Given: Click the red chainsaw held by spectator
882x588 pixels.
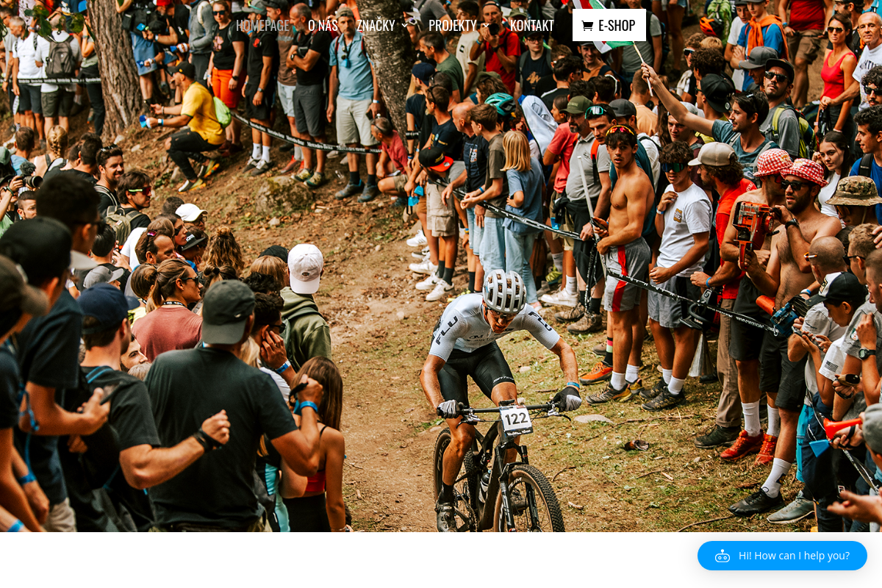Looking at the screenshot, I should tap(753, 223).
